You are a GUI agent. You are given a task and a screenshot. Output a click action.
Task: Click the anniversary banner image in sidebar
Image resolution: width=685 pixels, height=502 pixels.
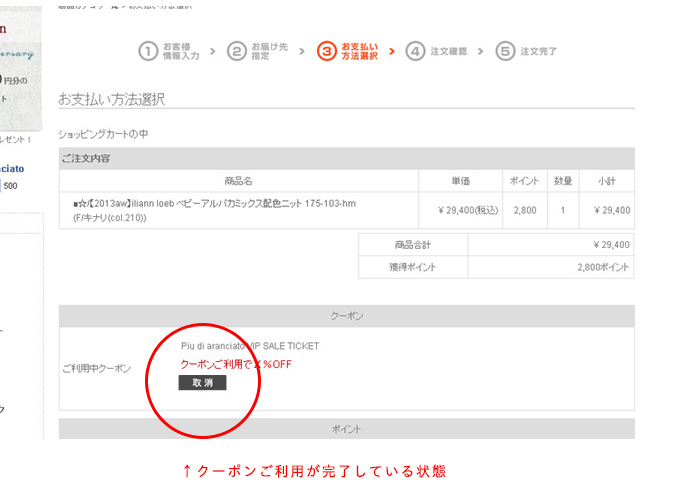tap(20, 60)
